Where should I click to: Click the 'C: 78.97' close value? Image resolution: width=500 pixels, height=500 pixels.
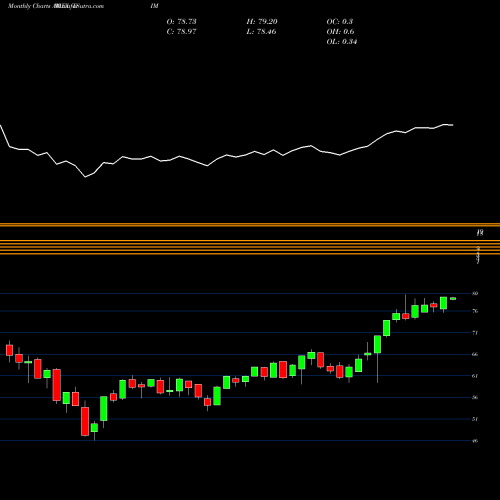pos(181,32)
